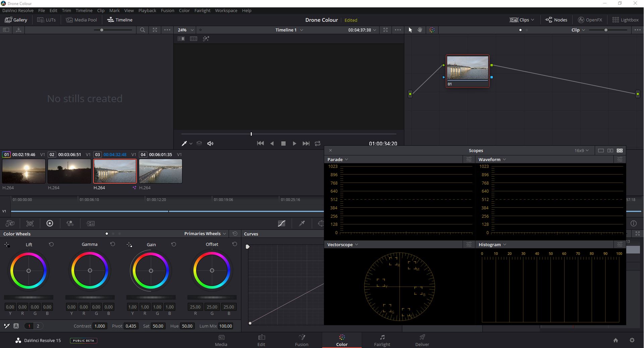This screenshot has height=348, width=644.
Task: Toggle the image wipe icon in viewer
Action: click(181, 39)
